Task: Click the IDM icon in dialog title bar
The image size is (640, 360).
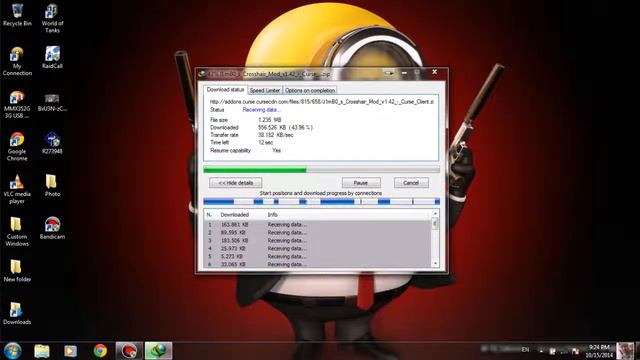Action: [202, 74]
